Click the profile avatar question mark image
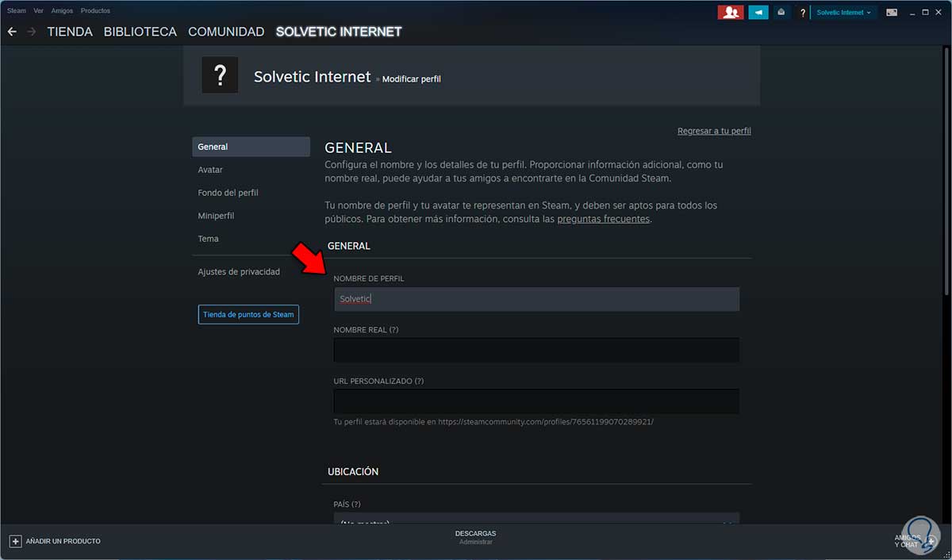The width and height of the screenshot is (952, 560). [x=220, y=75]
